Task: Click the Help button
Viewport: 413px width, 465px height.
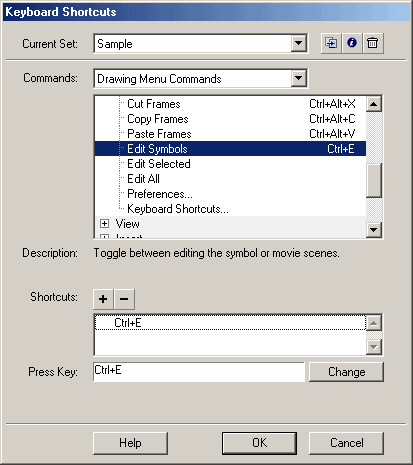Action: click(130, 443)
